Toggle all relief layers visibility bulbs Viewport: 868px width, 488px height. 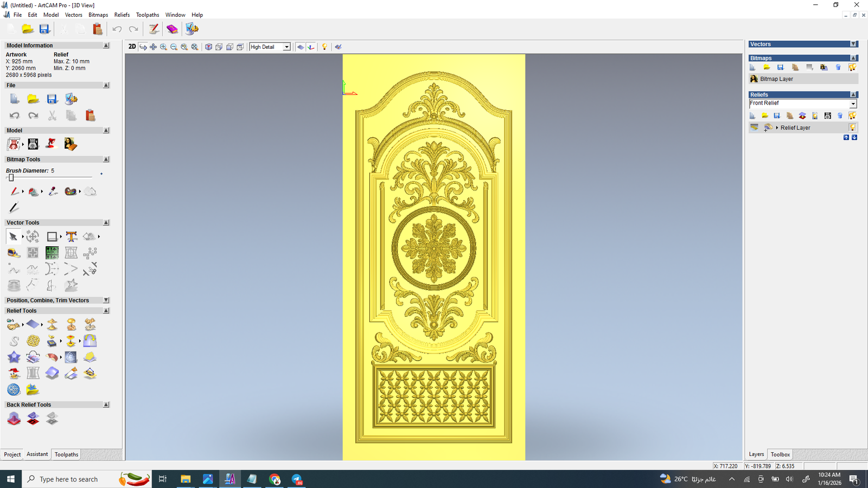pos(852,115)
